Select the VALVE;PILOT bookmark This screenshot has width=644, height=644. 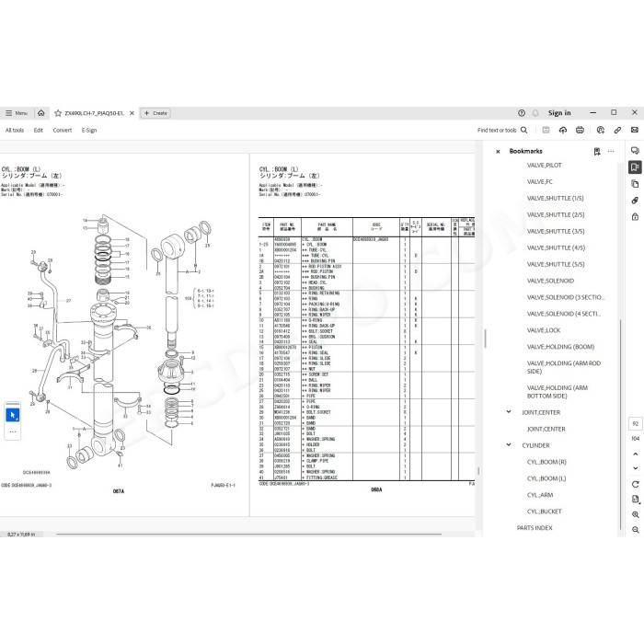point(544,165)
